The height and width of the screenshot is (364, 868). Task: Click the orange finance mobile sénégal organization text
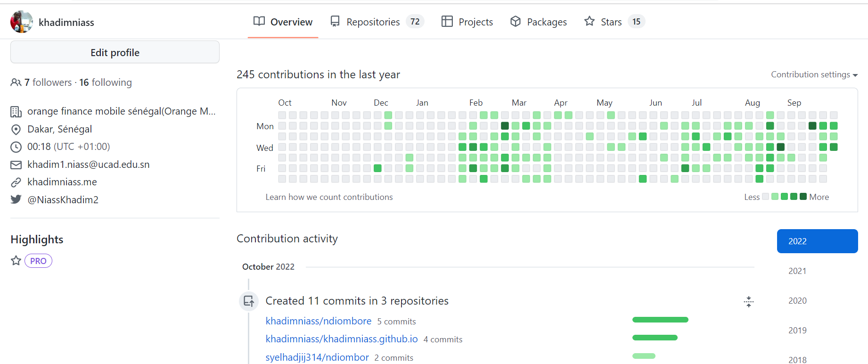coord(122,111)
